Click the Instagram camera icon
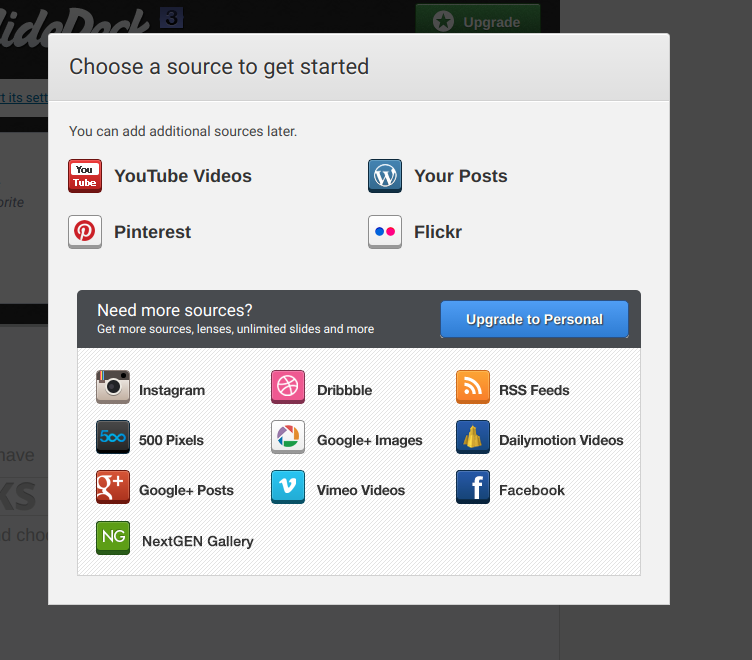Viewport: 752px width, 660px height. point(113,387)
